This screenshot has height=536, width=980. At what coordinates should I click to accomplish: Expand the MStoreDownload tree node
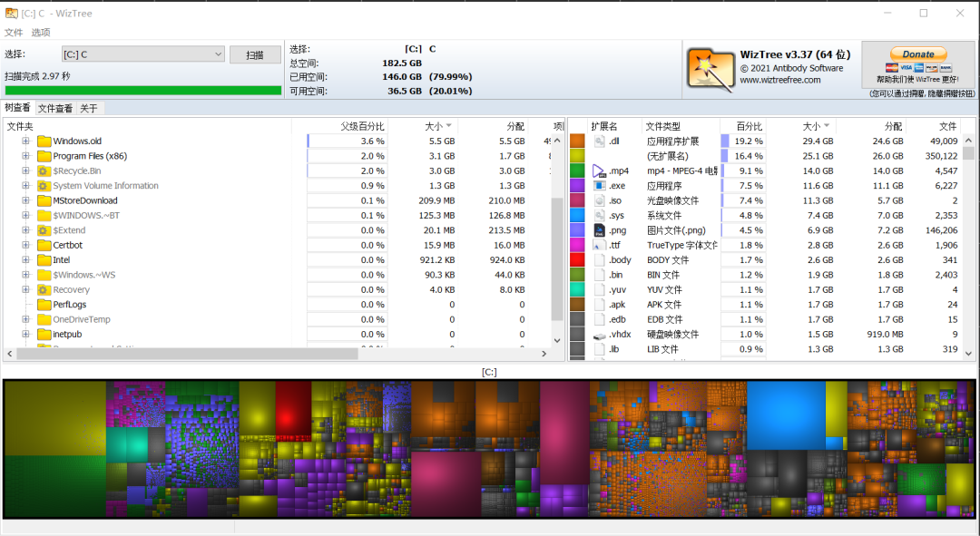(x=25, y=200)
